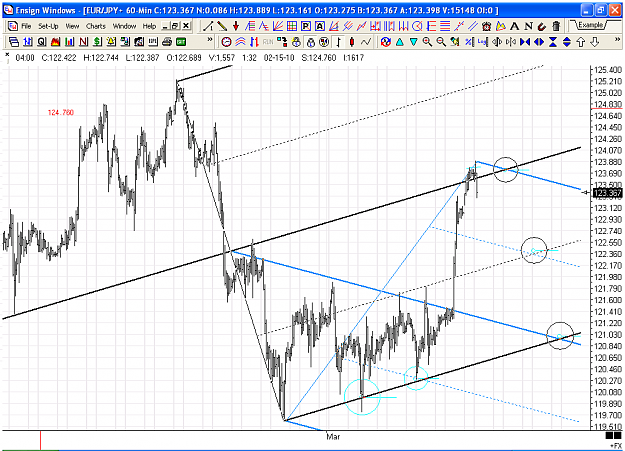Toggle the bar chart style button
Screen dimensions: 625x451
(x=338, y=41)
